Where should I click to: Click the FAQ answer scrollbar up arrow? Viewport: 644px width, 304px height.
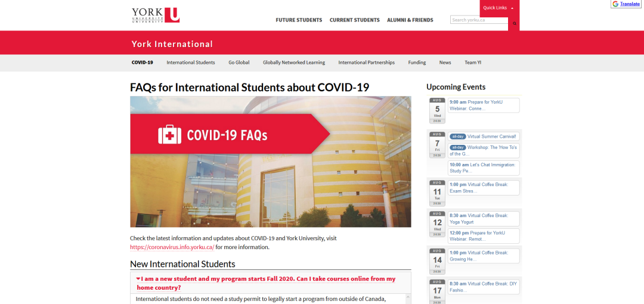tap(408, 297)
